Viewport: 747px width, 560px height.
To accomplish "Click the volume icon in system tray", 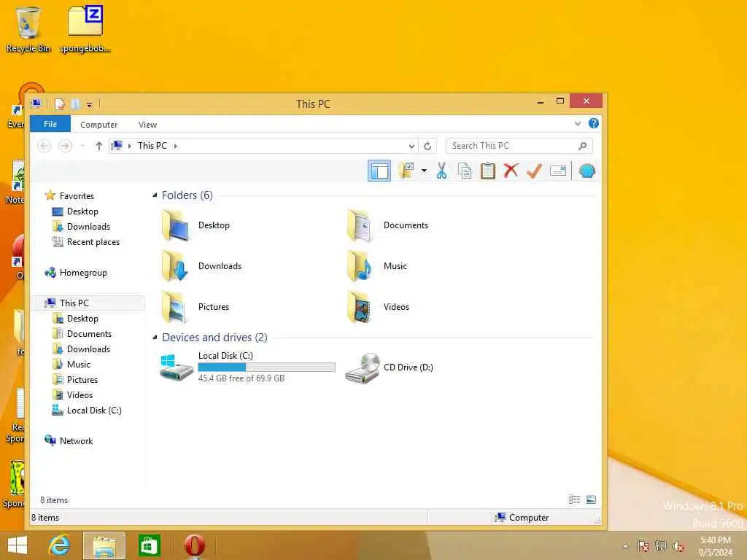I will pyautogui.click(x=678, y=546).
